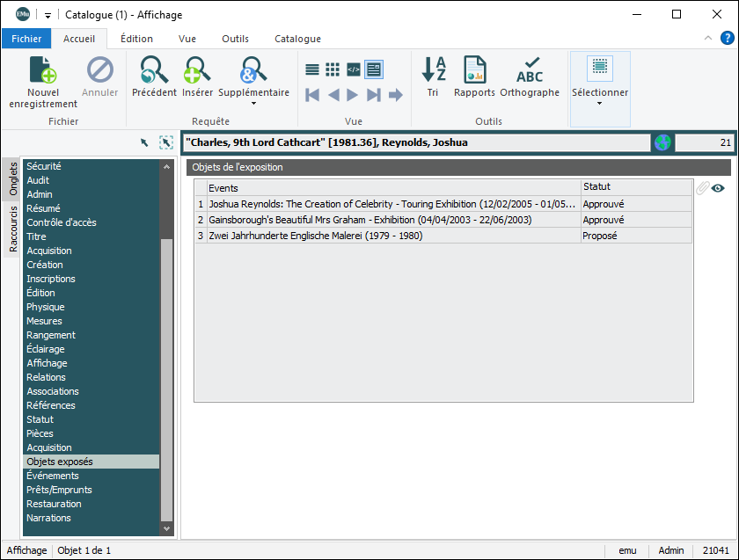Screen dimensions: 739x560
Task: Toggle the eye visibility icon
Action: [718, 188]
